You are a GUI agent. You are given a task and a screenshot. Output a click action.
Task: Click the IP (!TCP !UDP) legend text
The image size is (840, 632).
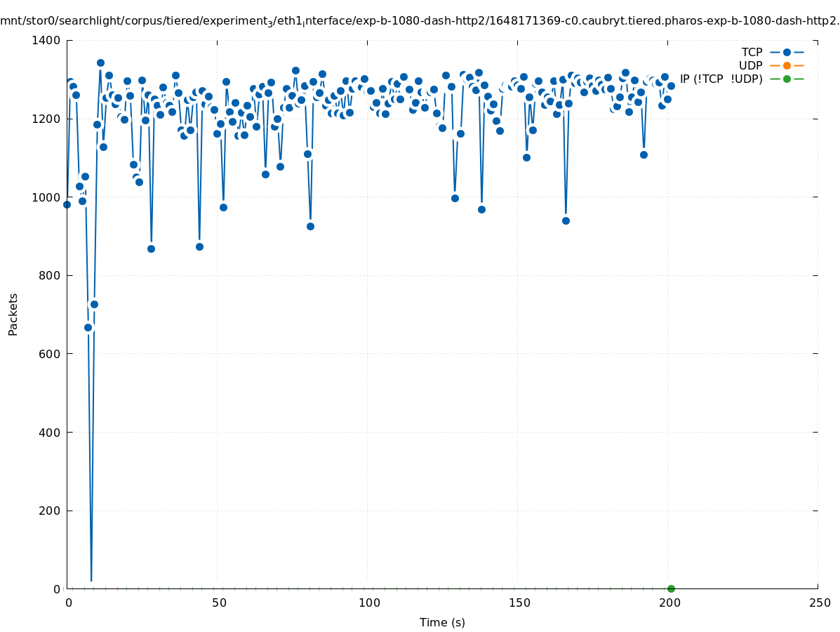(721, 79)
